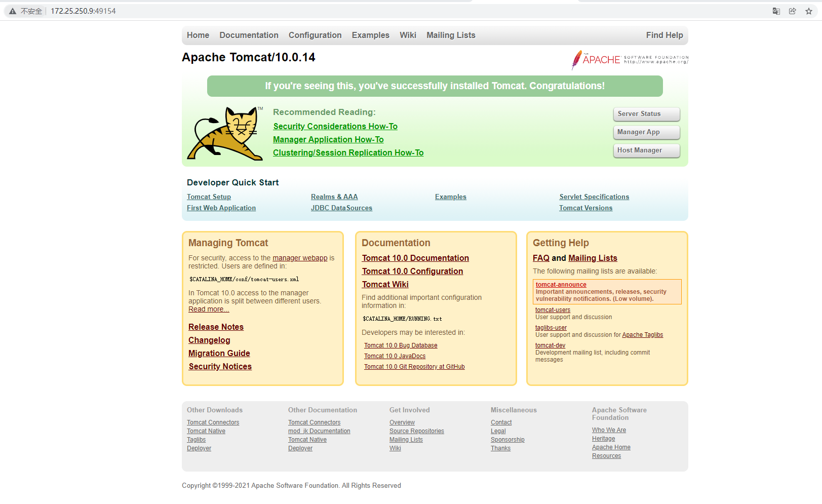822x504 pixels.
Task: Click the tomcat-announce mailing list link
Action: 561,285
